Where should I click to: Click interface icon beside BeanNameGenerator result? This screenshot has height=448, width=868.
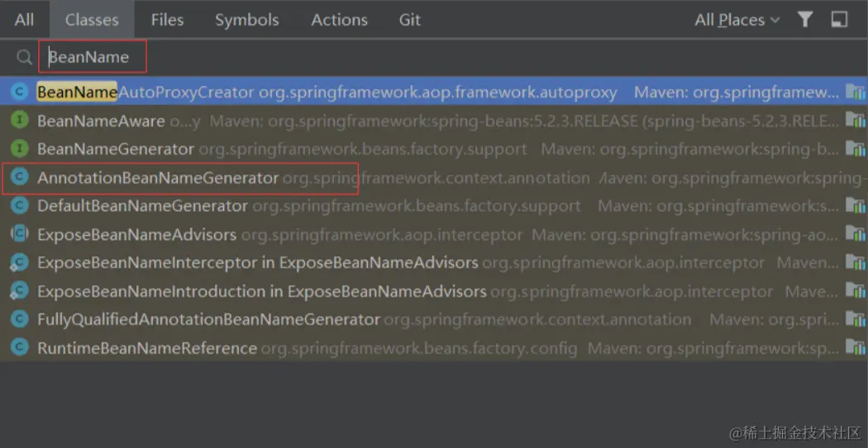[20, 150]
